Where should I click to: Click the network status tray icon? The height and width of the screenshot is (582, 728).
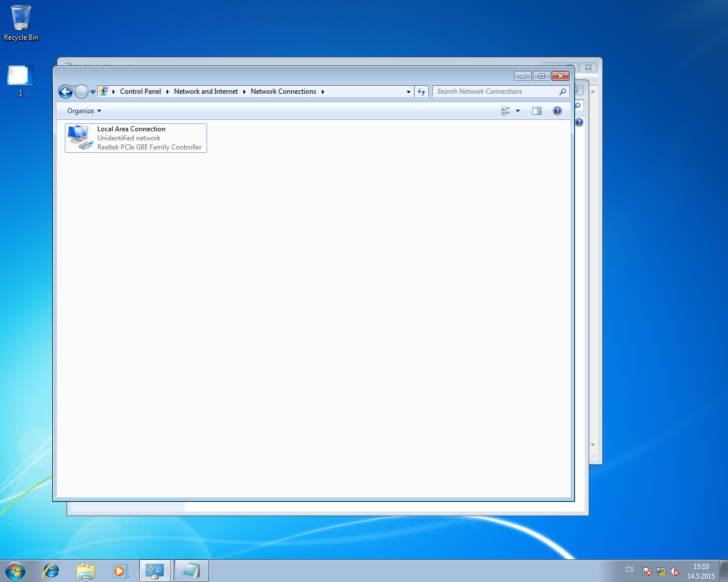coord(660,571)
